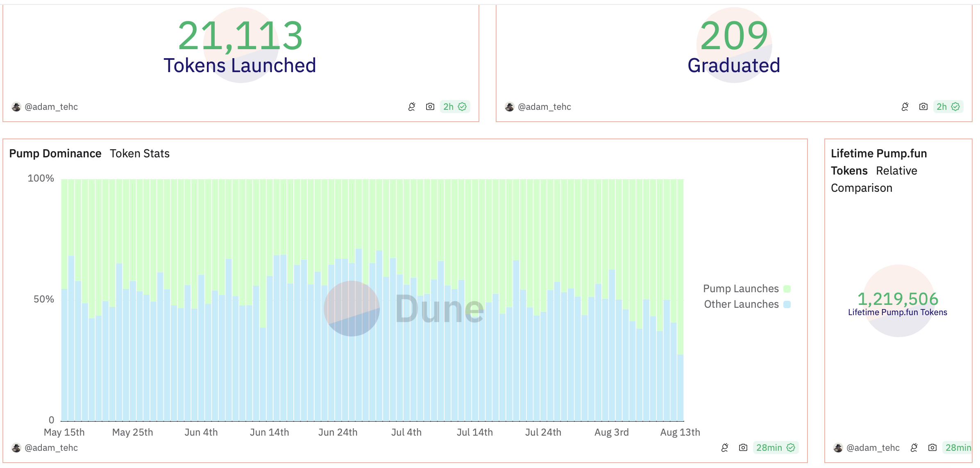This screenshot has height=468, width=980.
Task: Open the Lifetime Pump.fun Tokens title link
Action: [878, 154]
